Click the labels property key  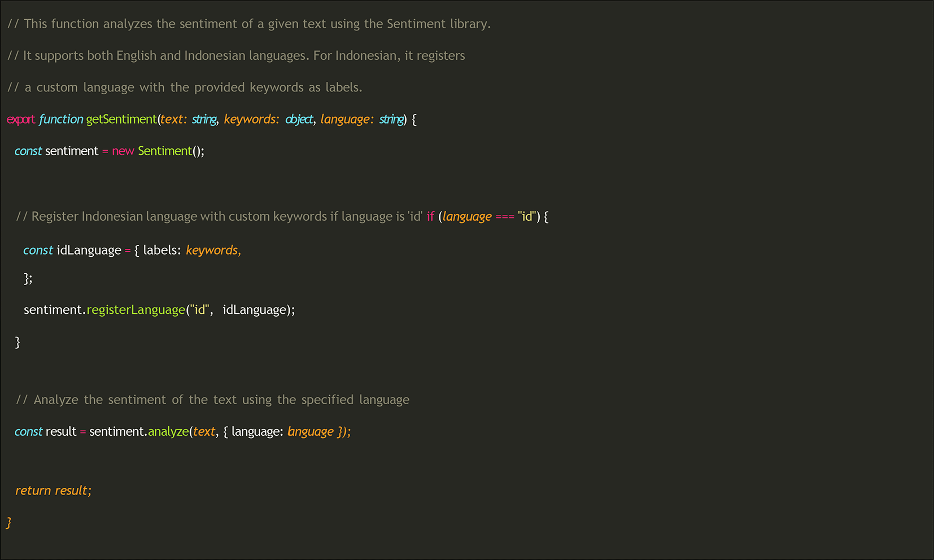(162, 250)
